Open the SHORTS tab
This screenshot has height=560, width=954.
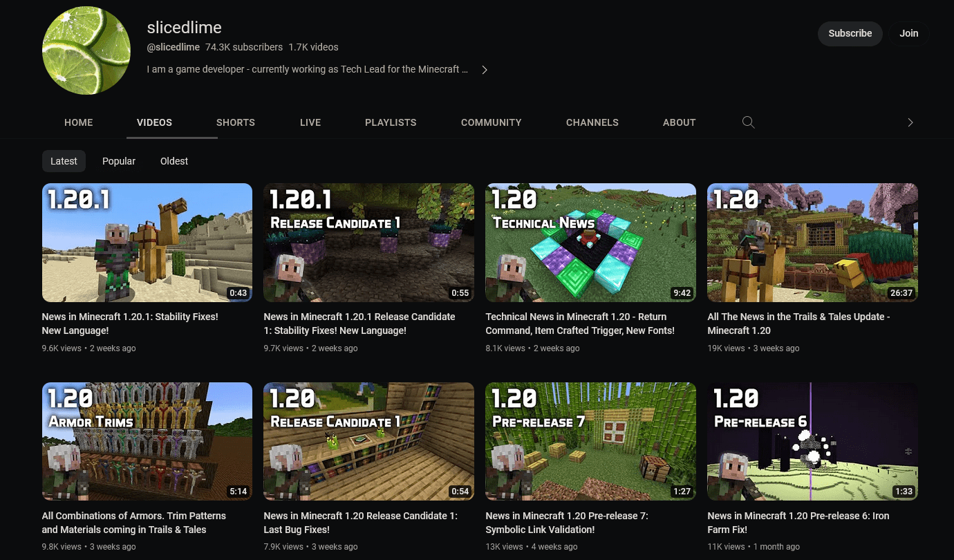(236, 122)
